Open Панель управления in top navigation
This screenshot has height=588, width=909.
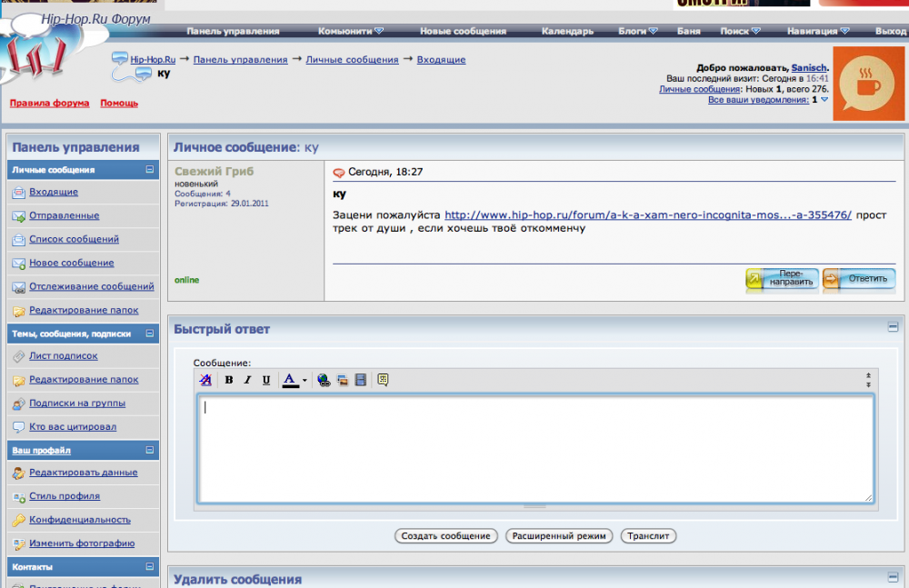click(233, 31)
